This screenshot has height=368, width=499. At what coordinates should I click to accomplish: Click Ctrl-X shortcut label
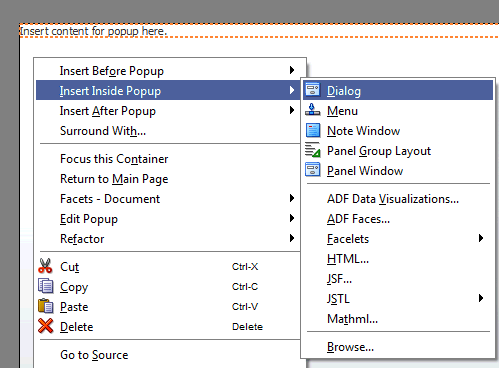(245, 266)
